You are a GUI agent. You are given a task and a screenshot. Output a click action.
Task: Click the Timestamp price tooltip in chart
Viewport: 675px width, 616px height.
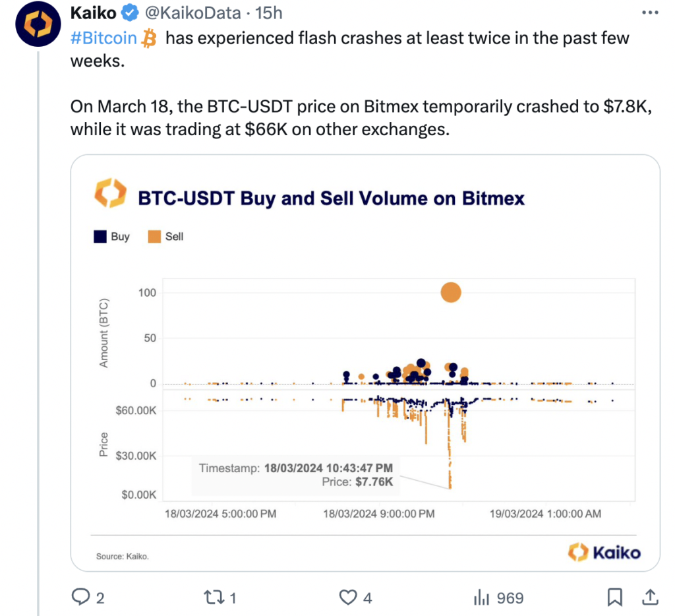pyautogui.click(x=297, y=475)
